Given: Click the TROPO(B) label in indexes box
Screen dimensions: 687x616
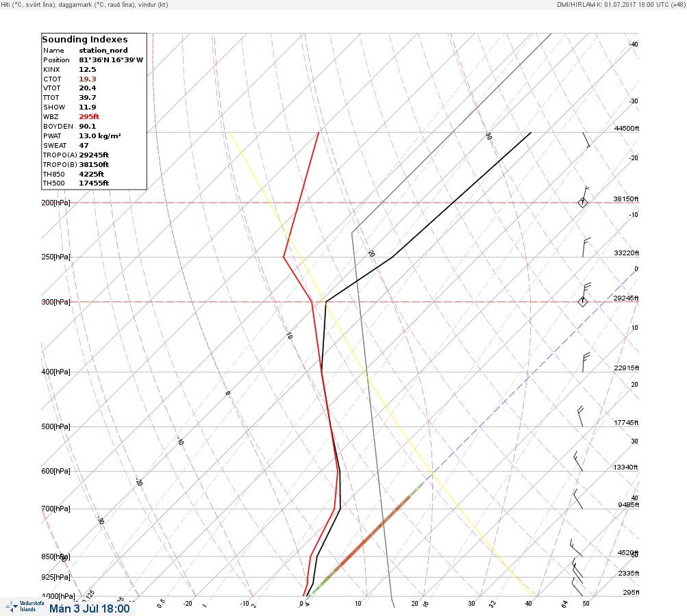Looking at the screenshot, I should click(x=60, y=165).
